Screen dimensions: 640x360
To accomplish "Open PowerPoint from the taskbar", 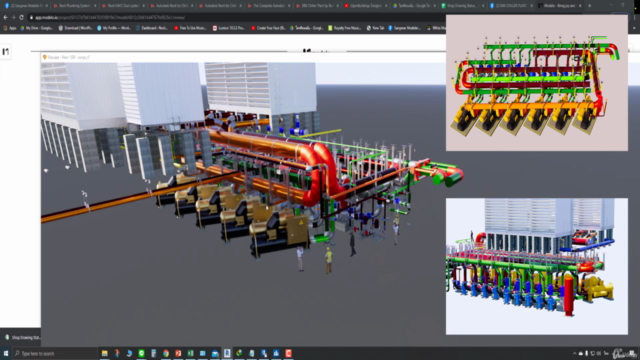I will 178,353.
